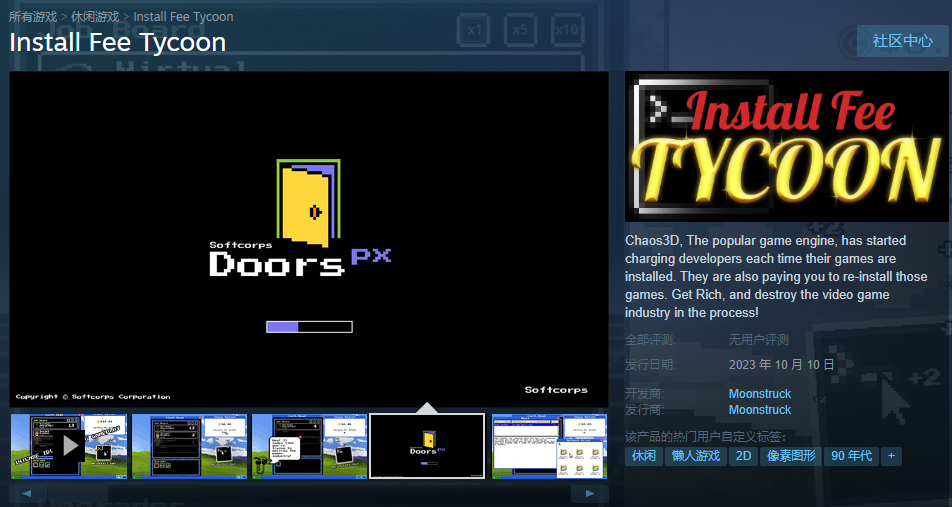Open the Moonstruck developer link
The image size is (952, 507).
(x=760, y=393)
